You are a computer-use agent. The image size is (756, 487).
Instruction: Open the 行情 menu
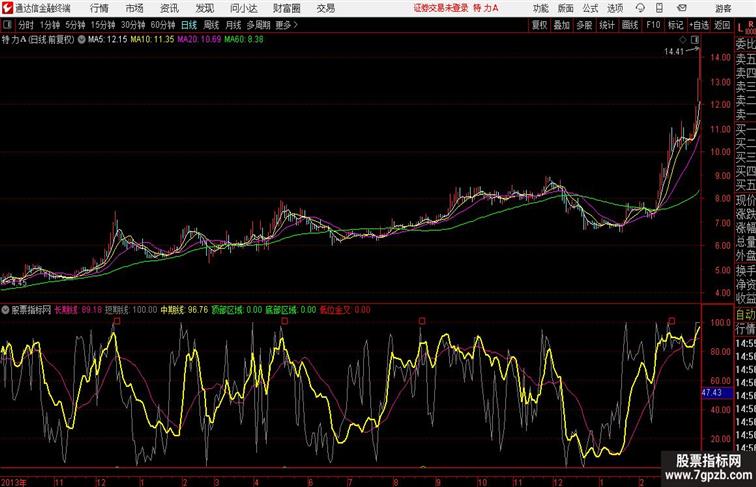pos(99,8)
